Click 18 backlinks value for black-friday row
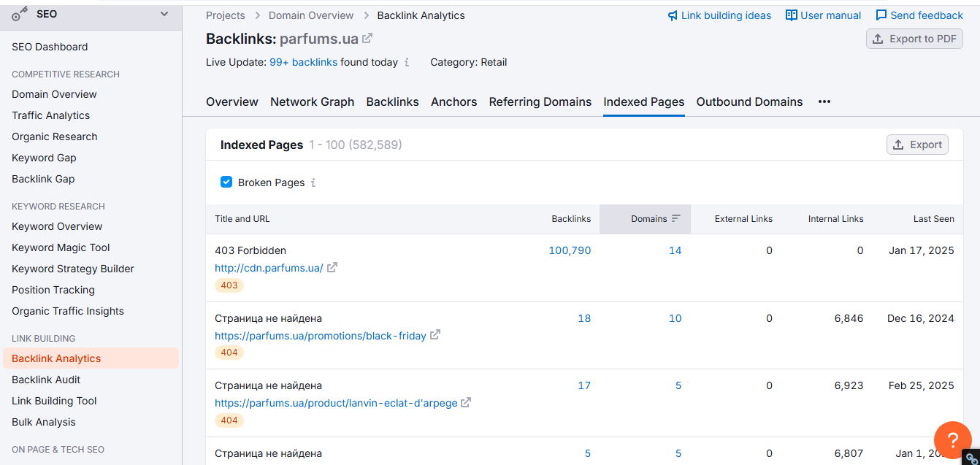 [x=584, y=318]
